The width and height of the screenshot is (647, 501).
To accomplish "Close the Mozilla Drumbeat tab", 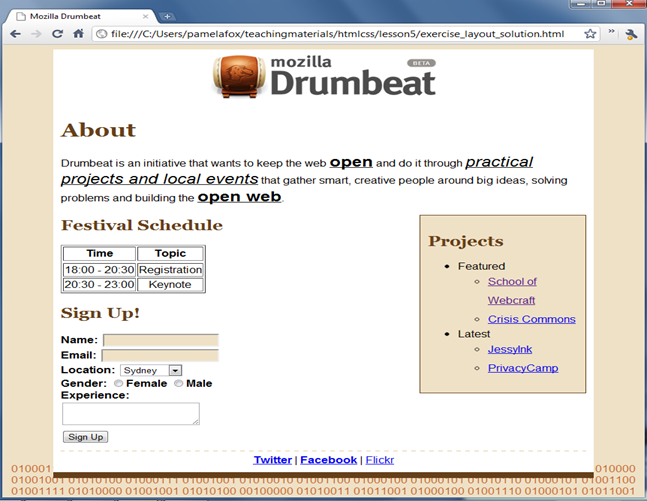I will click(145, 17).
